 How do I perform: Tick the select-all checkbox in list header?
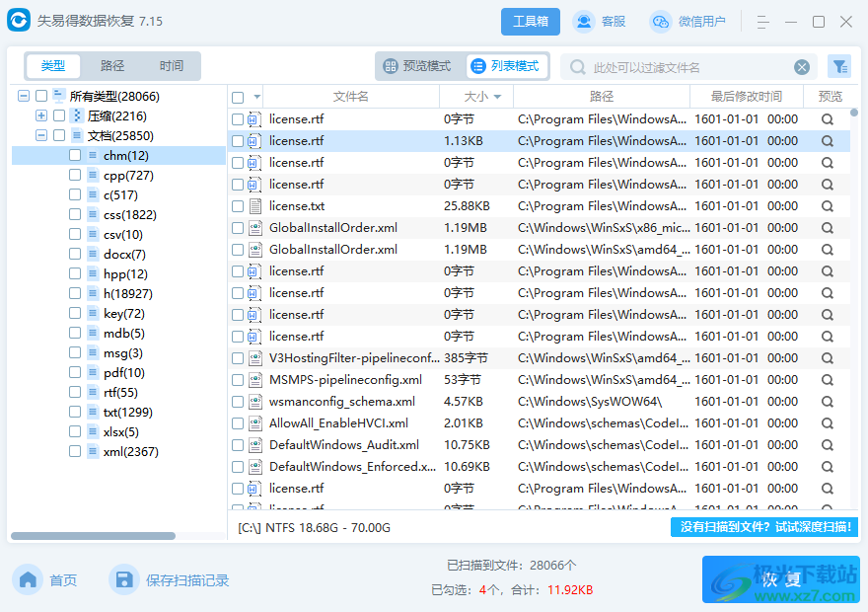tap(238, 96)
